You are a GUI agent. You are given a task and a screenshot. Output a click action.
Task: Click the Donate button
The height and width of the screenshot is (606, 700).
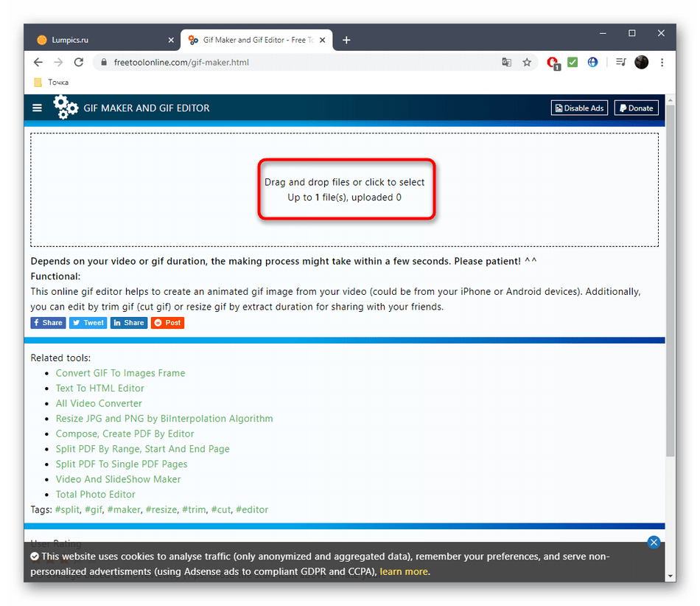click(x=637, y=108)
